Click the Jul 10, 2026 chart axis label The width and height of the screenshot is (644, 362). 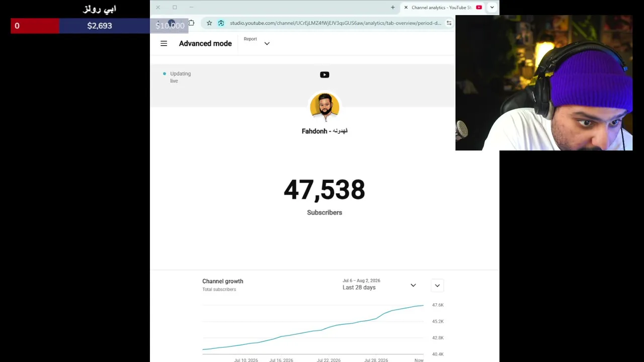(246, 360)
